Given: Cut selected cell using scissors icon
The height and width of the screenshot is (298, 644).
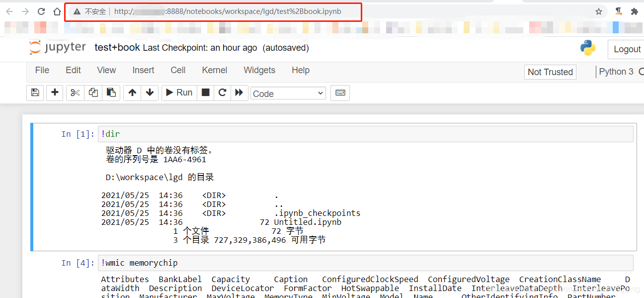Looking at the screenshot, I should tap(75, 93).
